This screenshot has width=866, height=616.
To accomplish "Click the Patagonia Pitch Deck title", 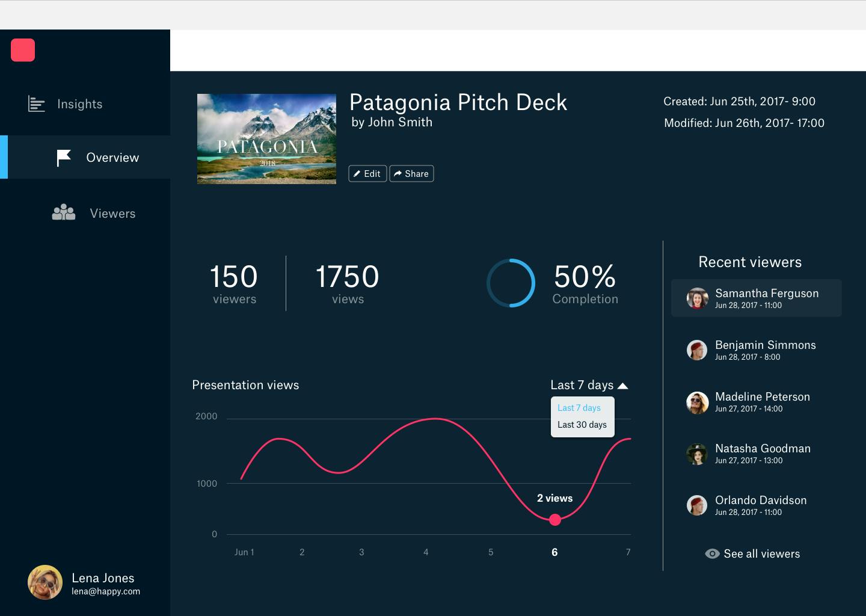I will (458, 102).
